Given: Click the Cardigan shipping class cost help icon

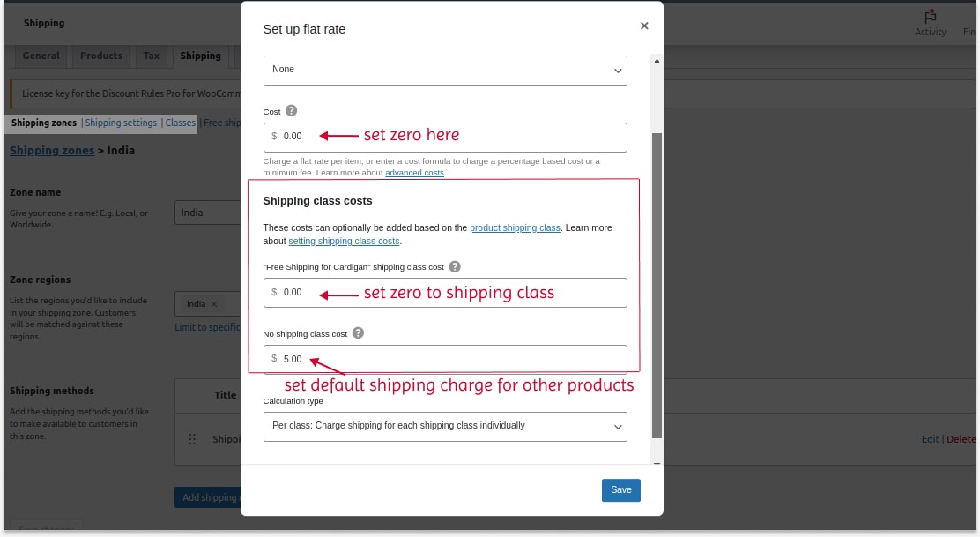Looking at the screenshot, I should pos(455,266).
